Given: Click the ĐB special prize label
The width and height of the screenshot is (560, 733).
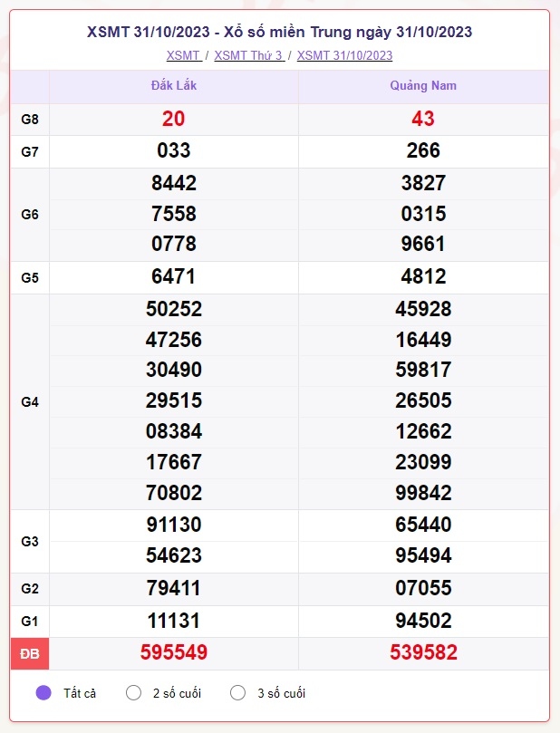Looking at the screenshot, I should [x=29, y=653].
